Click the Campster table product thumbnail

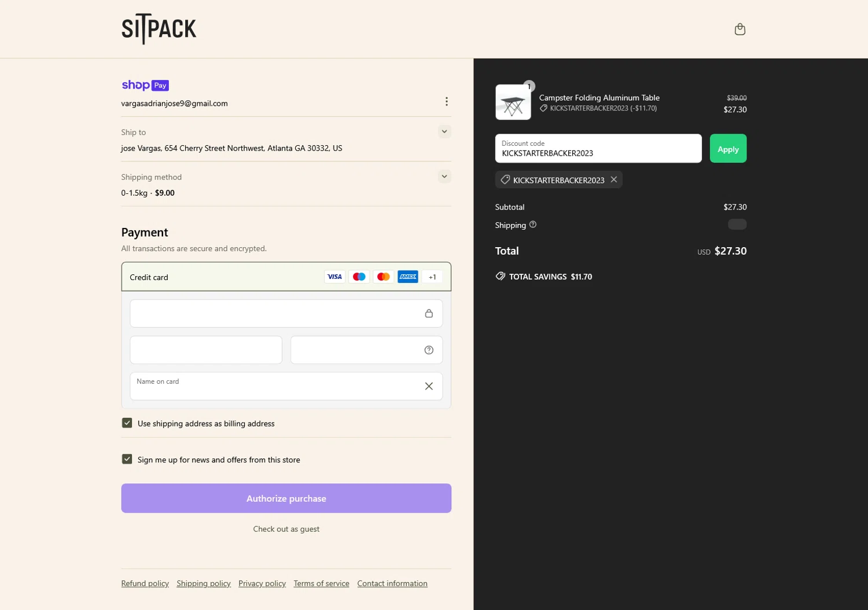click(513, 102)
